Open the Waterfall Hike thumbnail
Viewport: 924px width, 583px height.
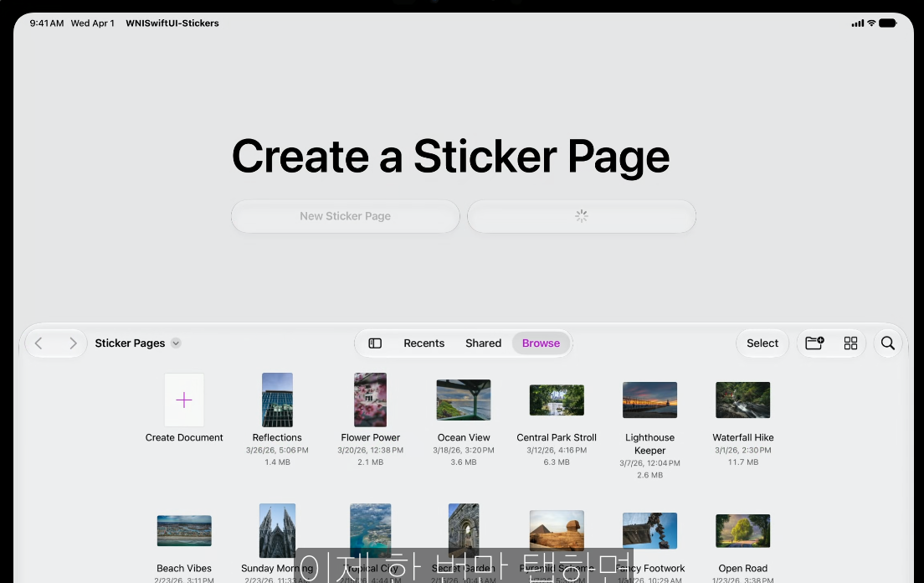pos(743,400)
